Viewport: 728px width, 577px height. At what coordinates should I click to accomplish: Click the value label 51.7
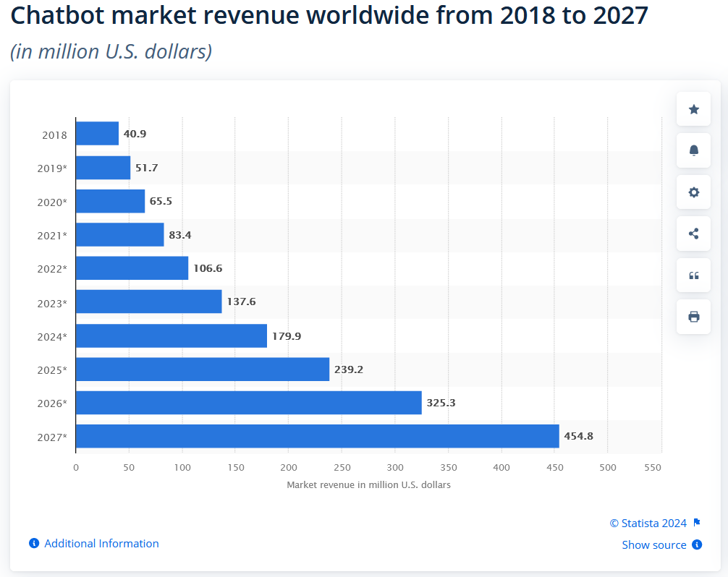147,168
